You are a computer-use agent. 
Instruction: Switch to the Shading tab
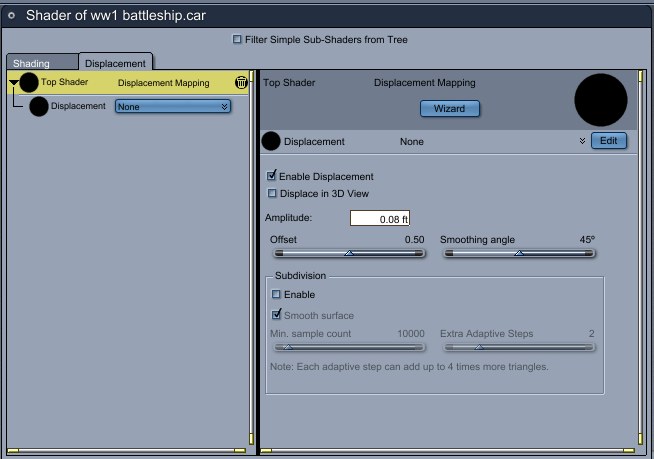[x=42, y=63]
